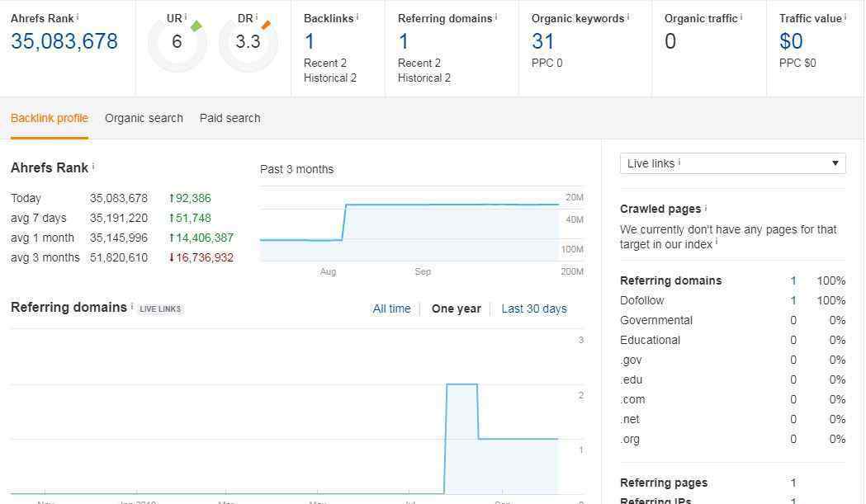Open the Referring domains count 1 in header

(x=404, y=41)
